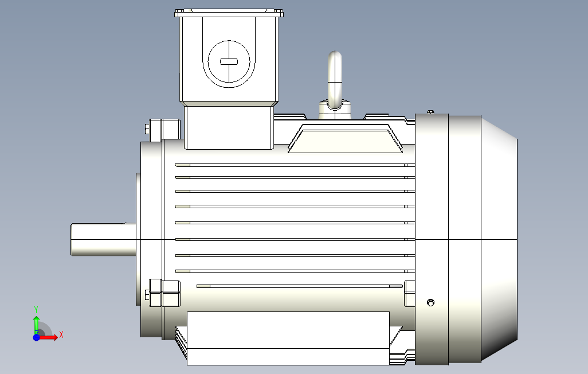Click the green Y axis arrow of the triad

[x=36, y=325]
